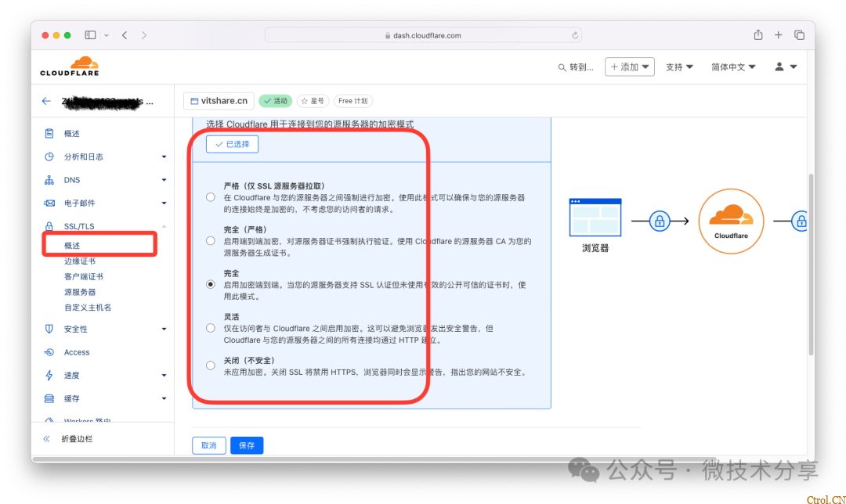Open 边缘证书 under SSL/TLS
Viewport: 846px width, 504px height.
[x=80, y=261]
